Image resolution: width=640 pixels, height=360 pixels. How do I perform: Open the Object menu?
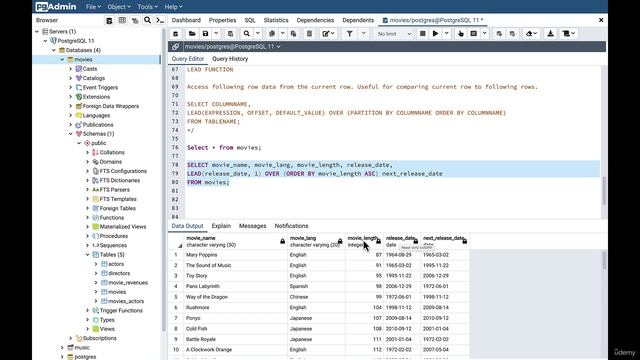click(119, 7)
